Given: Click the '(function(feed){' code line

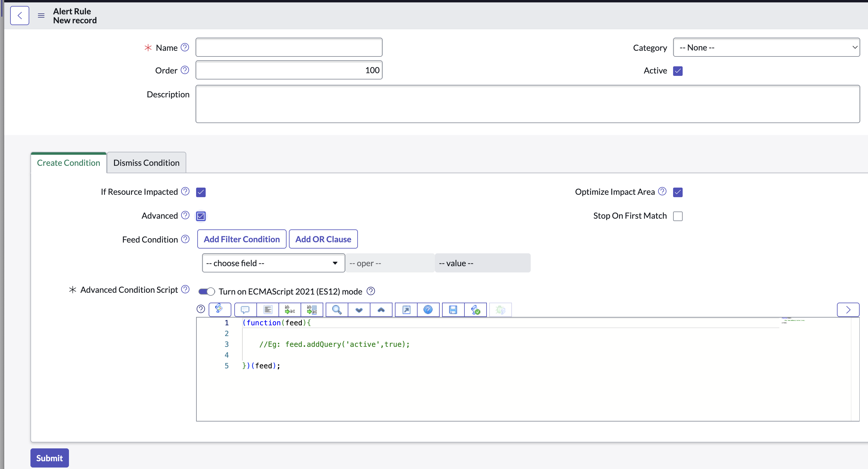Looking at the screenshot, I should (x=277, y=323).
